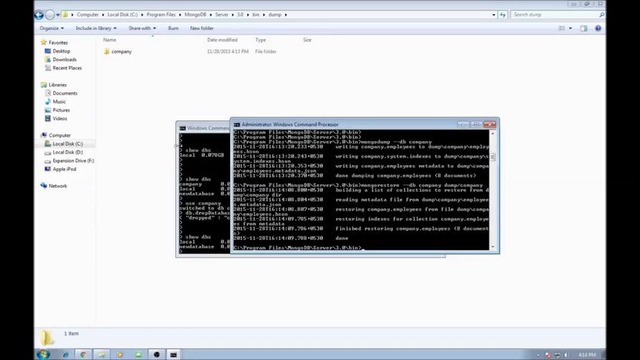Open the recent locations dropdown beside Forward
This screenshot has width=640, height=360.
[x=58, y=15]
